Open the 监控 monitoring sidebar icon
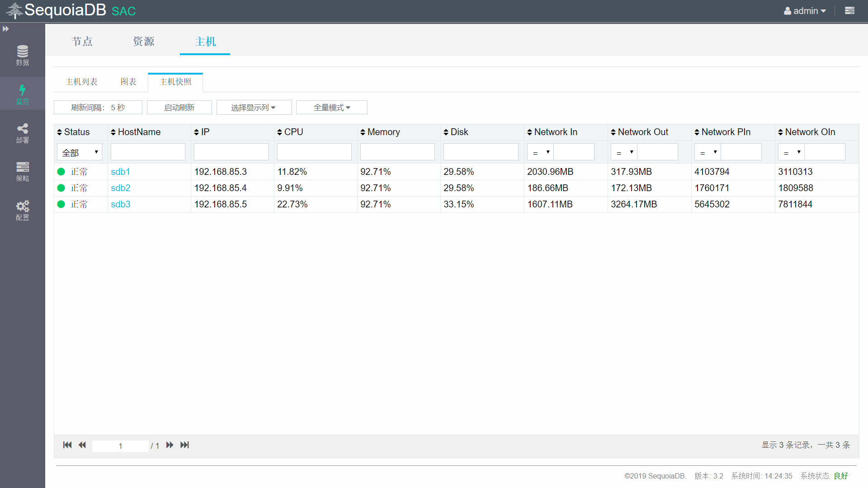This screenshot has width=868, height=488. (x=22, y=94)
